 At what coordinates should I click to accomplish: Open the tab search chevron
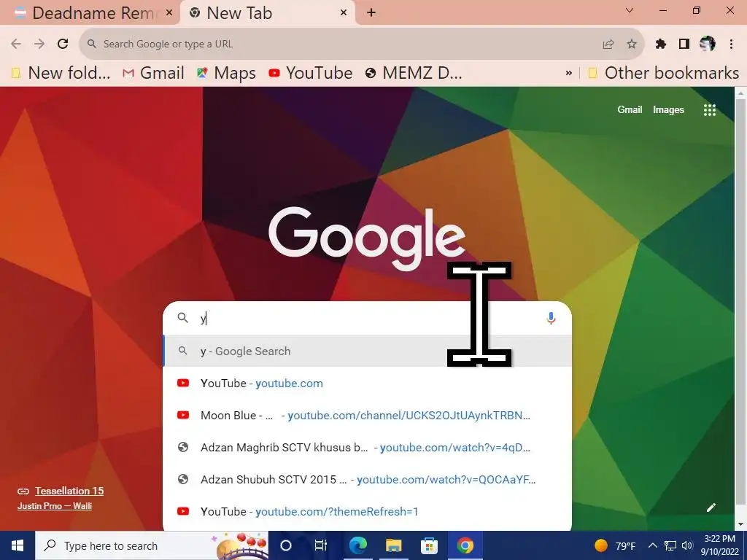(x=630, y=10)
